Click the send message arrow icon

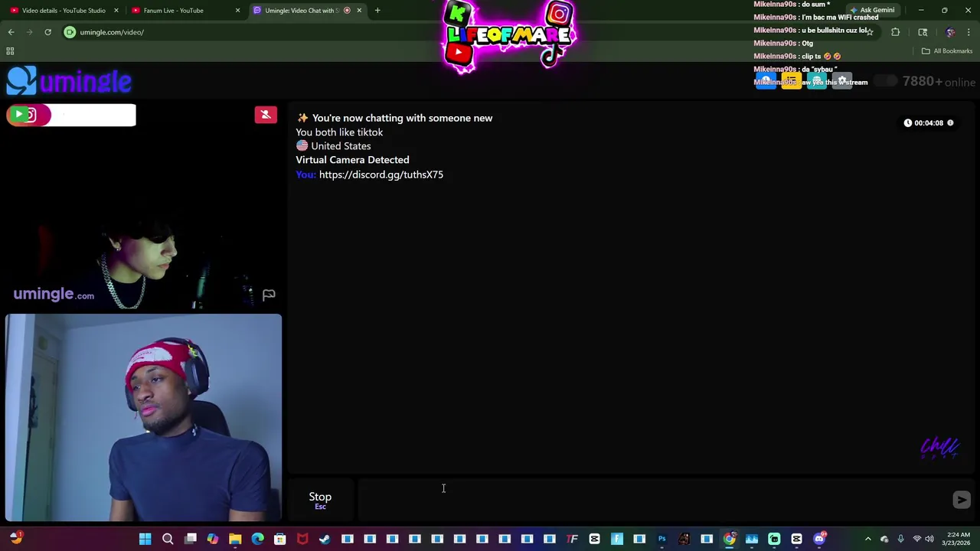pos(962,500)
